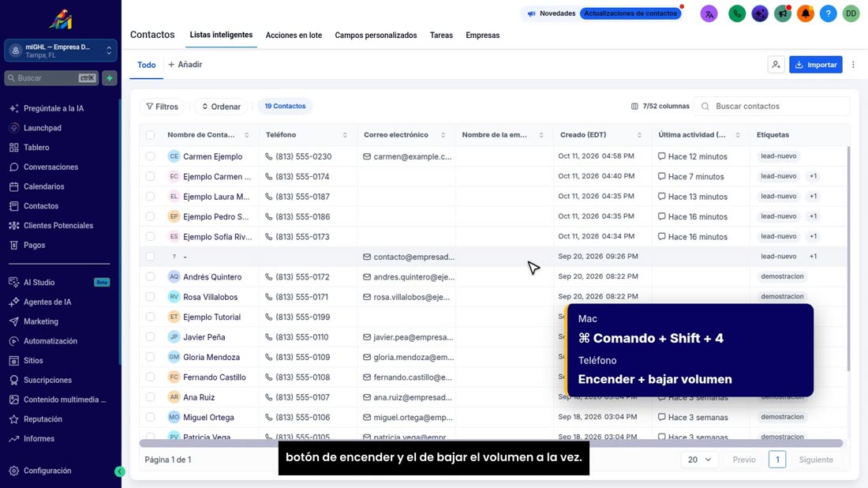Check the Javier Peña row checkbox
The width and height of the screenshot is (868, 488).
point(150,336)
